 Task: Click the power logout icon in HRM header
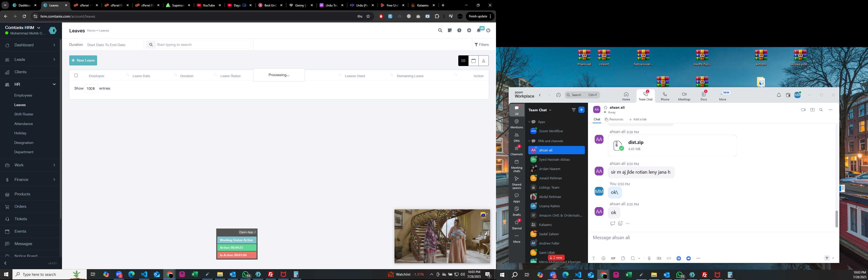[x=488, y=30]
